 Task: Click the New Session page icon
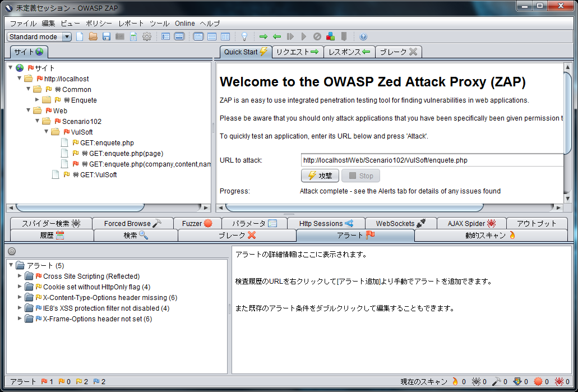80,36
